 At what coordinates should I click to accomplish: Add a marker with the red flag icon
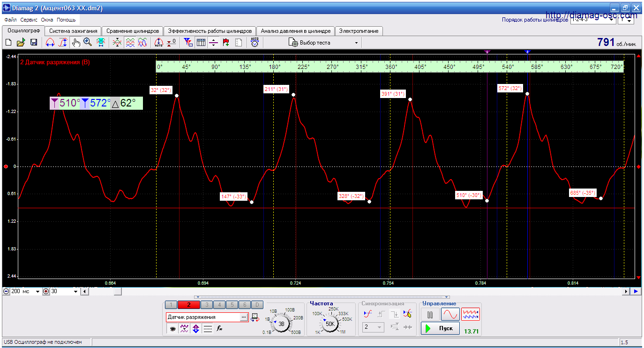pyautogui.click(x=226, y=43)
